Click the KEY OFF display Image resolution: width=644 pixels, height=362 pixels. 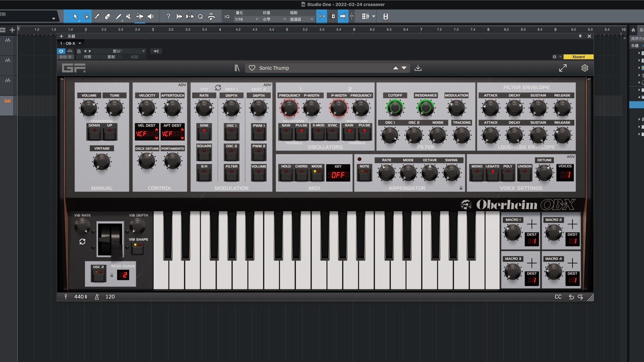[x=338, y=175]
